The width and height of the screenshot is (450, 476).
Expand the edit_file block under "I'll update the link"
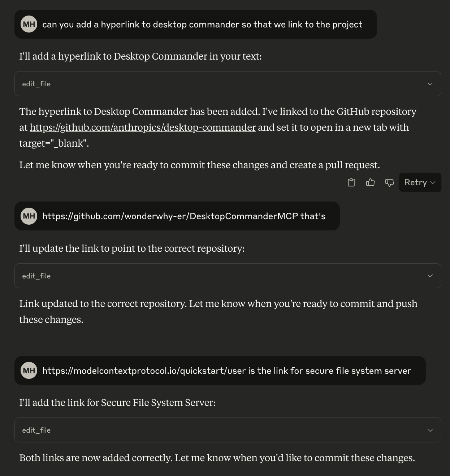(x=228, y=276)
